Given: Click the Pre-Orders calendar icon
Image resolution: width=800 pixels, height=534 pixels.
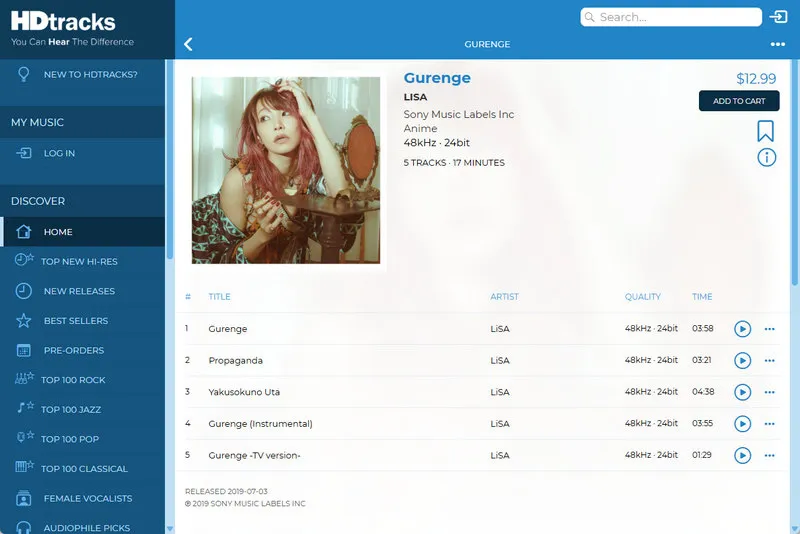Looking at the screenshot, I should tap(23, 350).
